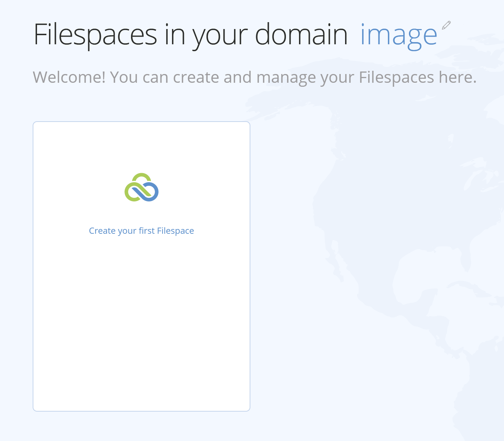Click the "Welcome! You can create and manage" subtitle
Screen dimensions: 504x441
tap(255, 77)
